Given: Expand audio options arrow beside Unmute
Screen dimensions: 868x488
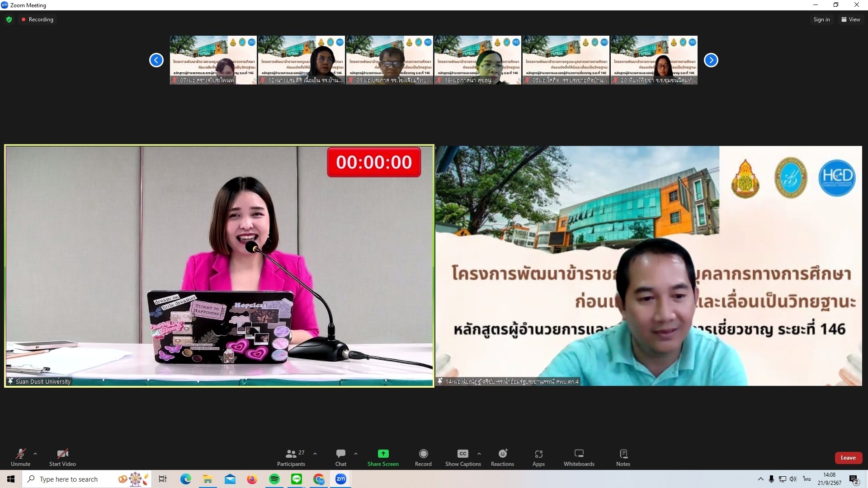Looking at the screenshot, I should 35,454.
